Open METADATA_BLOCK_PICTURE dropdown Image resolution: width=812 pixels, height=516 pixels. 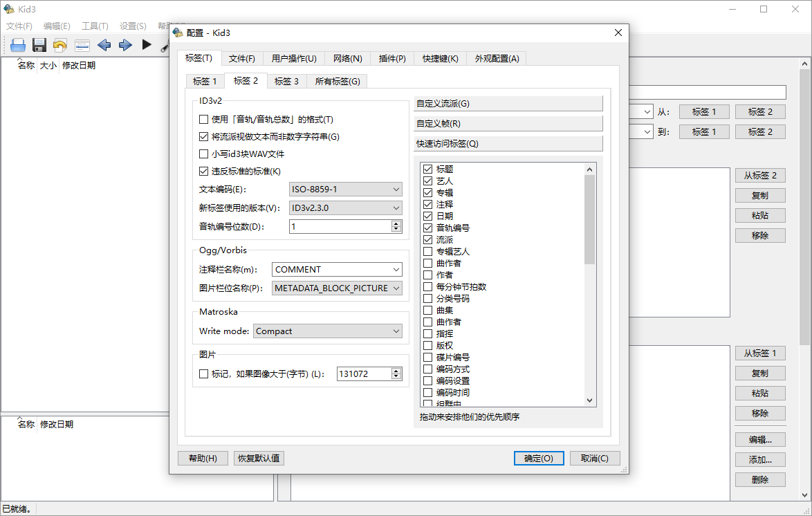pos(337,288)
